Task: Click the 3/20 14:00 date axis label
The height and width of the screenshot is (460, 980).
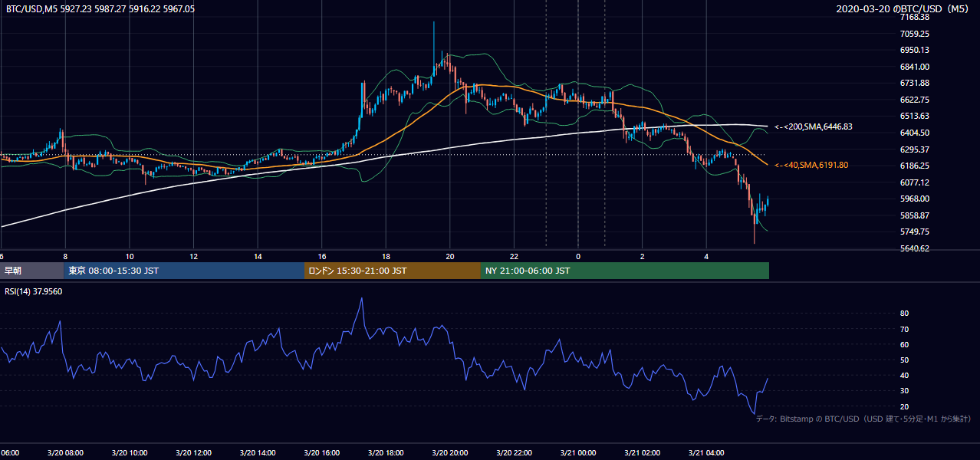Action: click(x=257, y=453)
